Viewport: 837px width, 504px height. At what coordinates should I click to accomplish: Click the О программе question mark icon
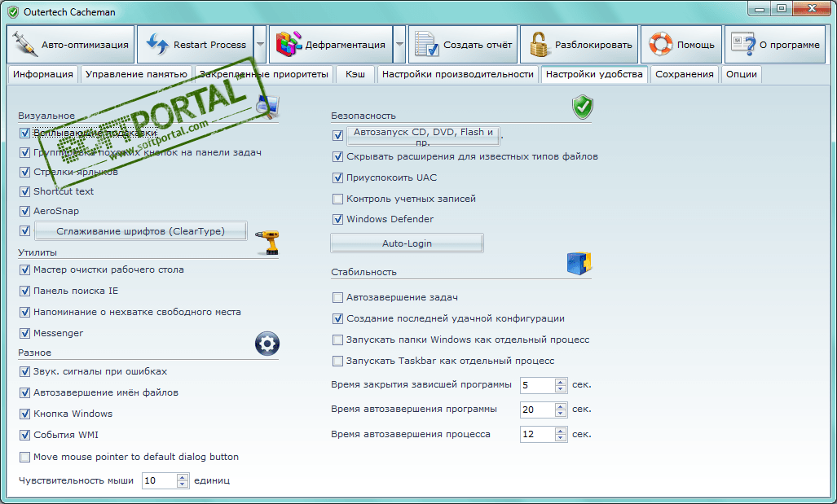tap(743, 44)
